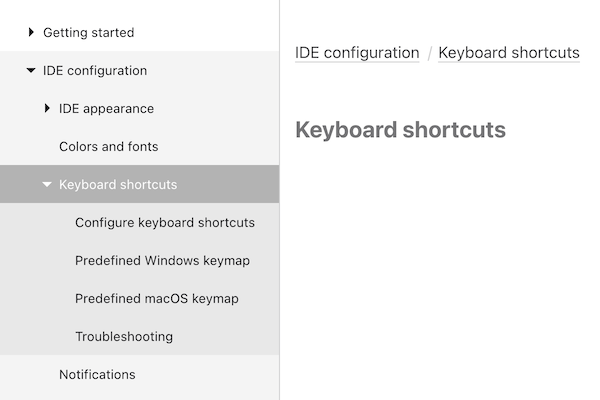This screenshot has height=400, width=600.
Task: Open Predefined macOS keymap page
Action: (157, 299)
